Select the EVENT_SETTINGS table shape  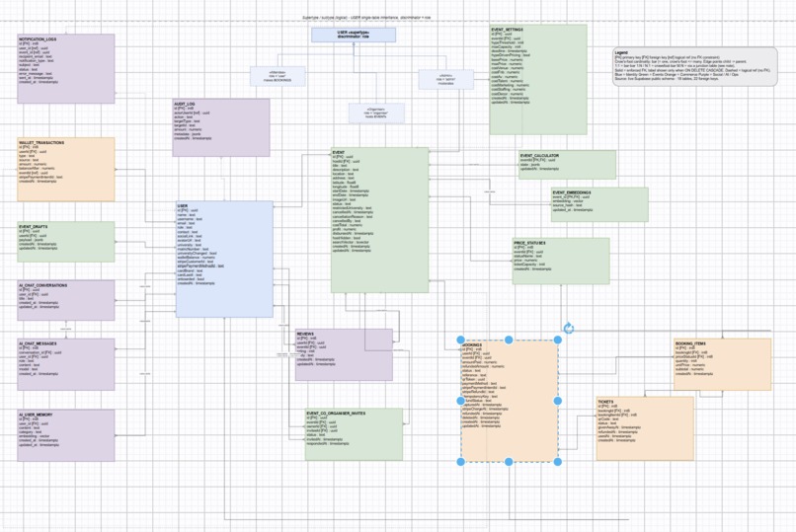coord(538,80)
